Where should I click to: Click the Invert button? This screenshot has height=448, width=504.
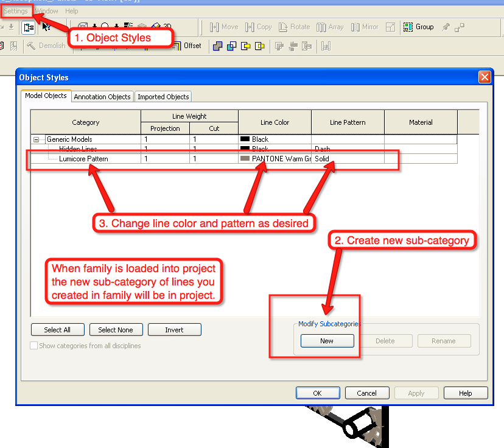tap(175, 330)
